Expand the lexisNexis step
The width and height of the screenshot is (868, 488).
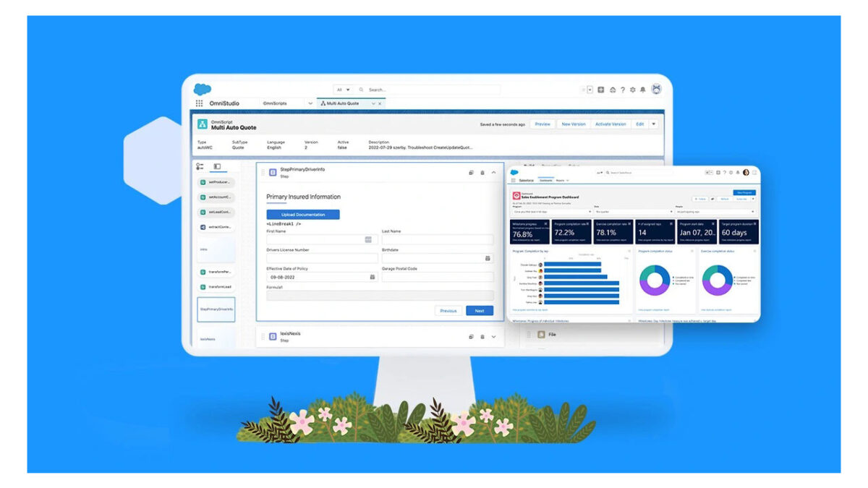click(x=494, y=336)
